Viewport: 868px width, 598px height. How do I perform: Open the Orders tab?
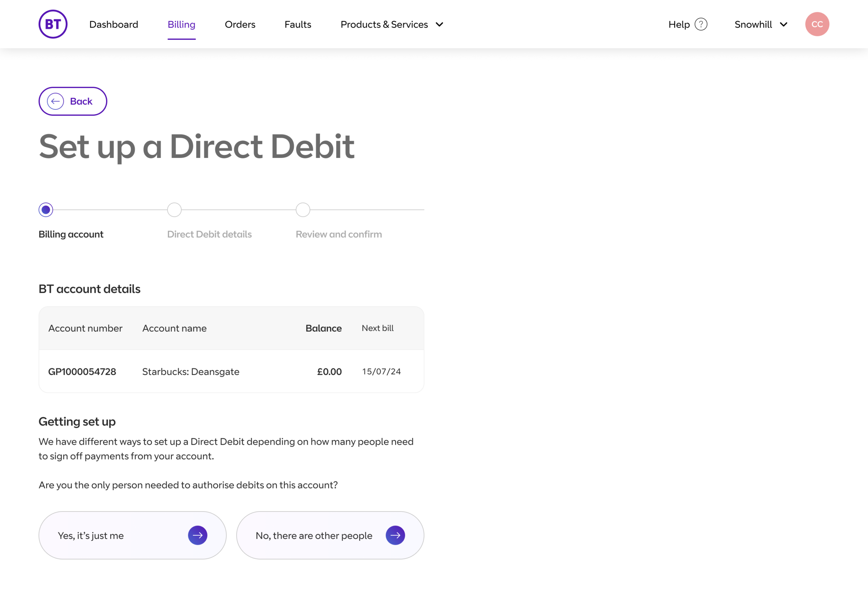click(x=240, y=25)
